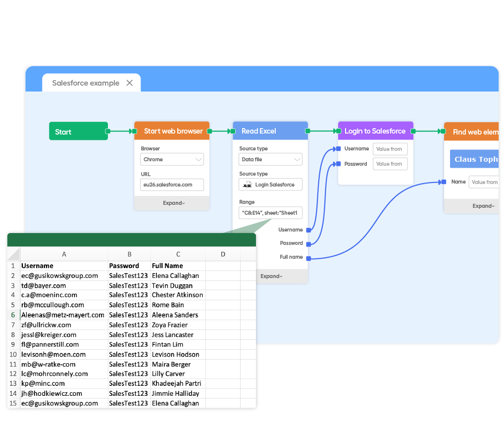Click the xlsx file icon for Login Salesforce
This screenshot has width=504, height=422.
247,185
